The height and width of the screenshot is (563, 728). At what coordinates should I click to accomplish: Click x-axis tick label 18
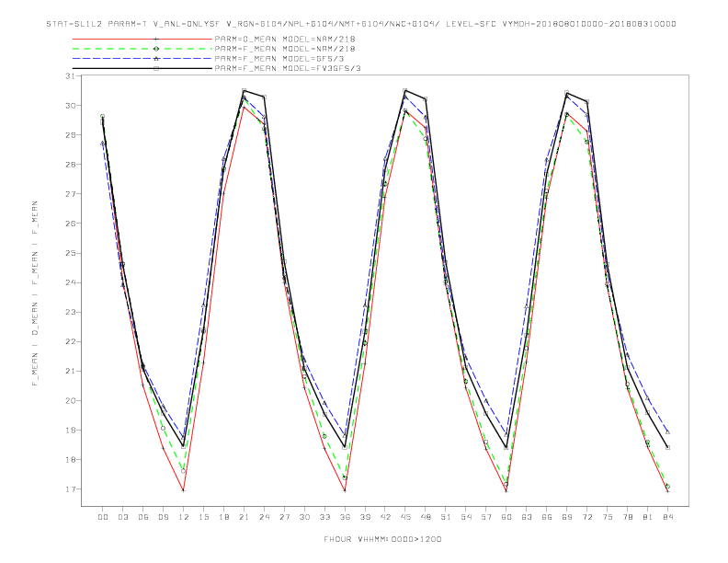point(223,517)
